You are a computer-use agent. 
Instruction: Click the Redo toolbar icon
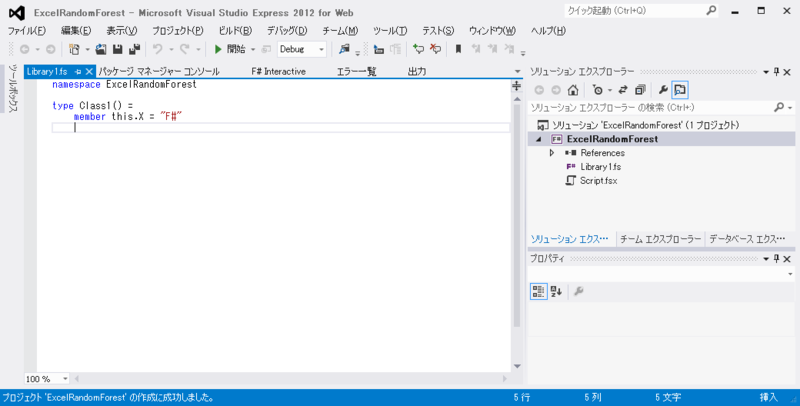click(185, 49)
